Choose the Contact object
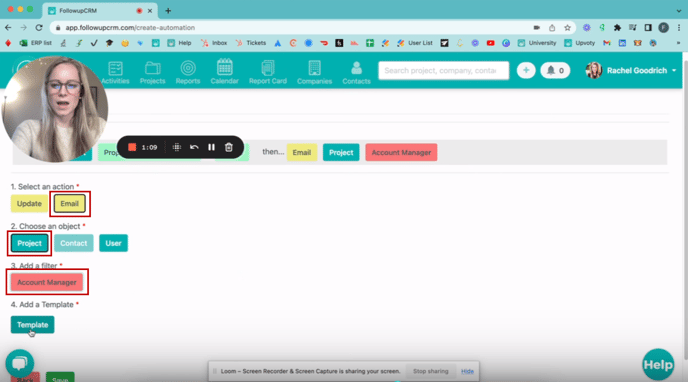 pos(74,243)
